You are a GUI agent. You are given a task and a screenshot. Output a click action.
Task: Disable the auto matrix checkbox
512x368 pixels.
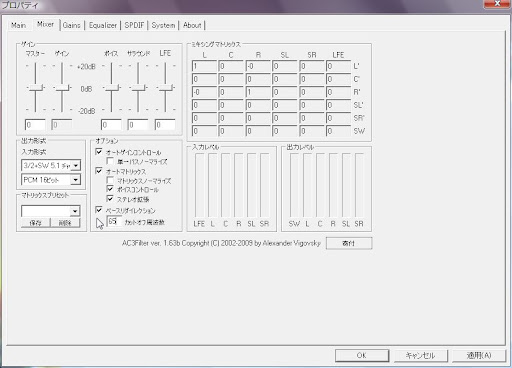99,171
